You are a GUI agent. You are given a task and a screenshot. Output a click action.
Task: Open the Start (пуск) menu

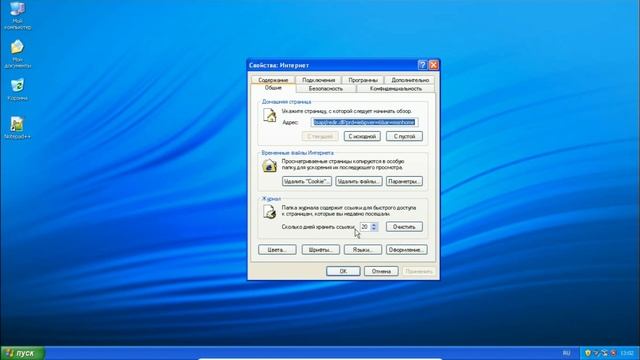(x=22, y=353)
